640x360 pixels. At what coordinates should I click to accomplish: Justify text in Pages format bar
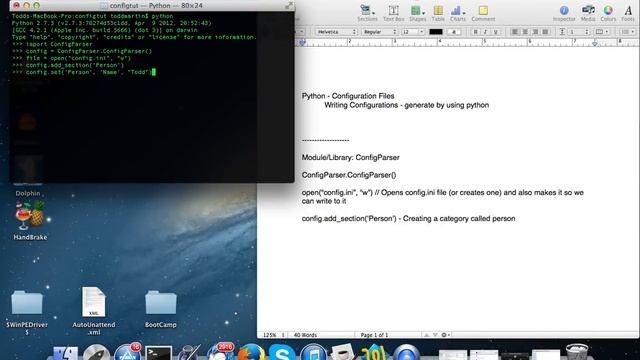click(545, 32)
